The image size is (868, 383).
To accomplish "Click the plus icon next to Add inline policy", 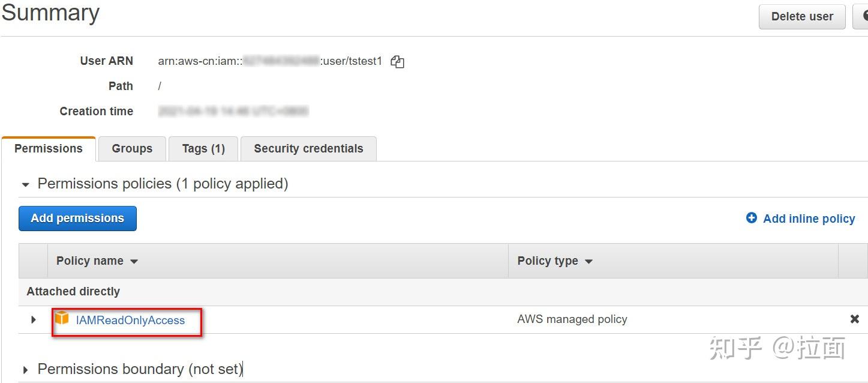I will point(750,218).
